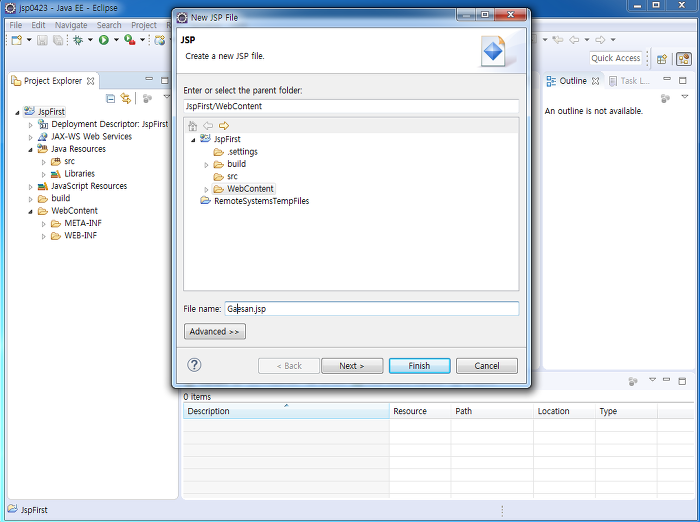
Task: Collapse Java Resources in Project Explorer
Action: pyautogui.click(x=30, y=150)
